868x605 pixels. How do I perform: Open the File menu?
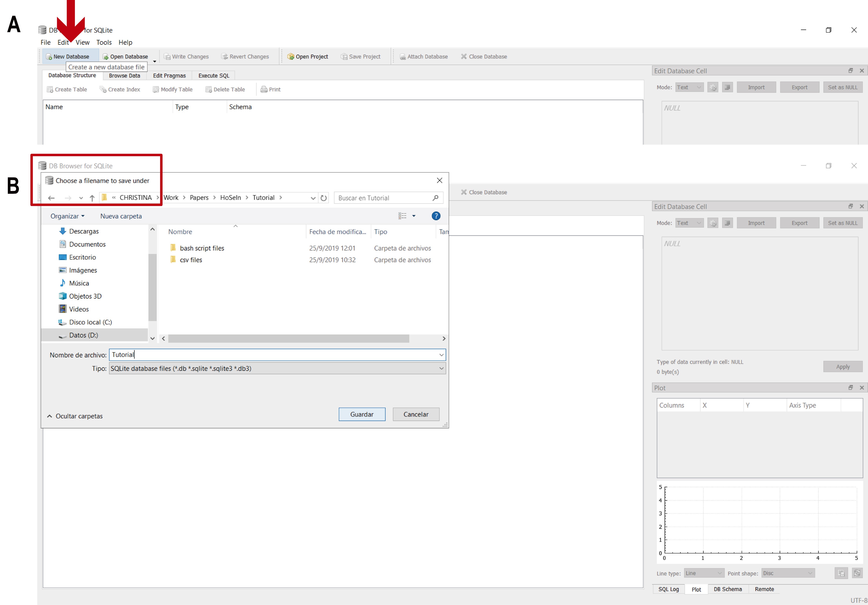tap(45, 42)
